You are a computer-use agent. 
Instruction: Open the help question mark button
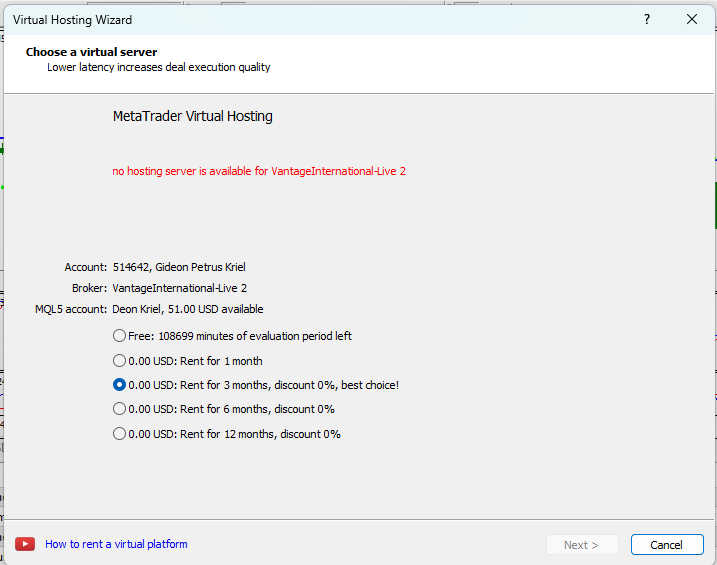(647, 19)
